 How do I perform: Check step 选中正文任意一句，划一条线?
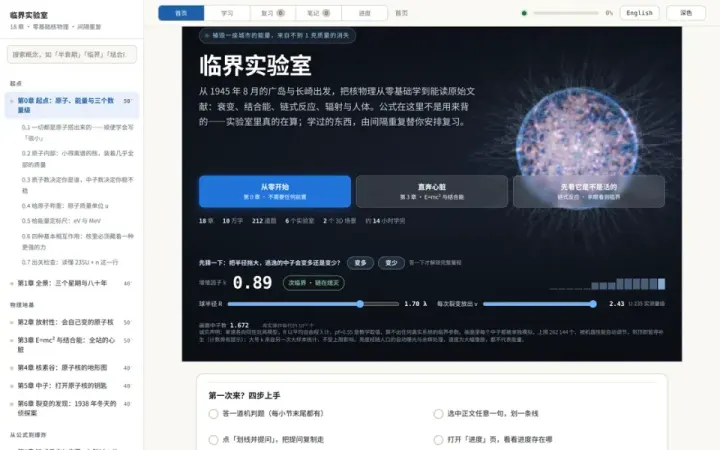click(x=438, y=414)
